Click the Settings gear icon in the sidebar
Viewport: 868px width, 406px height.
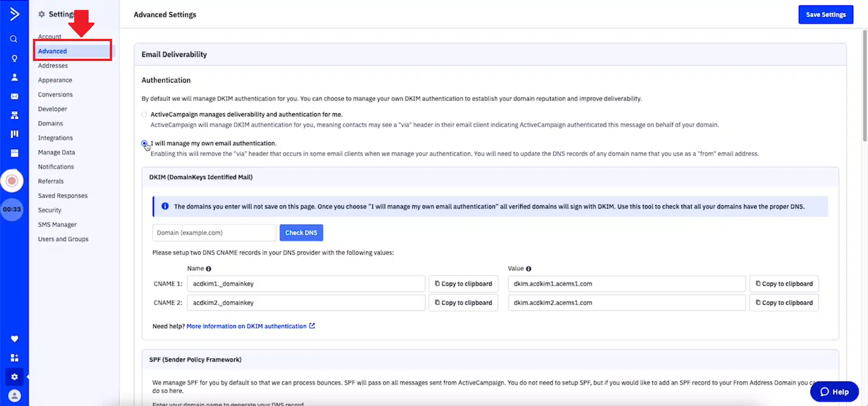pos(14,377)
